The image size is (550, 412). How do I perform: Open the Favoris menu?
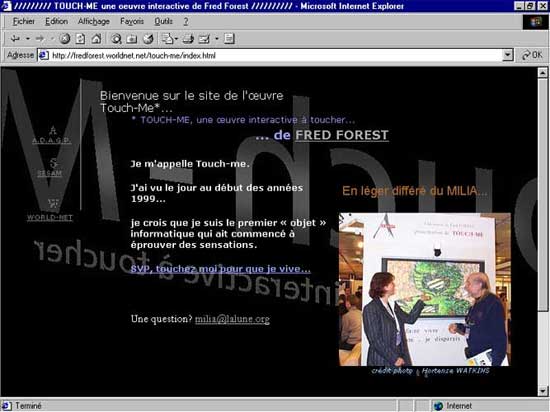click(132, 21)
